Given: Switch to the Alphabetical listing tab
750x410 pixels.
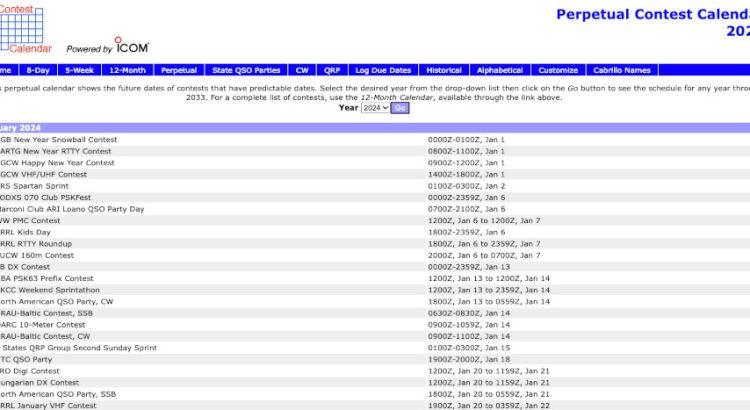Looking at the screenshot, I should click(x=500, y=70).
